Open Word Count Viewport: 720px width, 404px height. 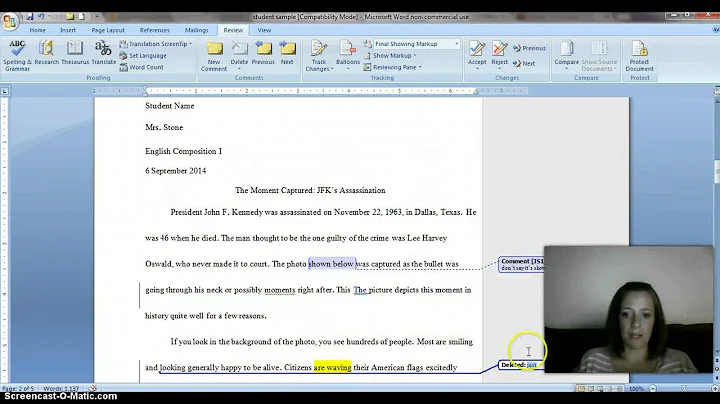click(x=141, y=67)
